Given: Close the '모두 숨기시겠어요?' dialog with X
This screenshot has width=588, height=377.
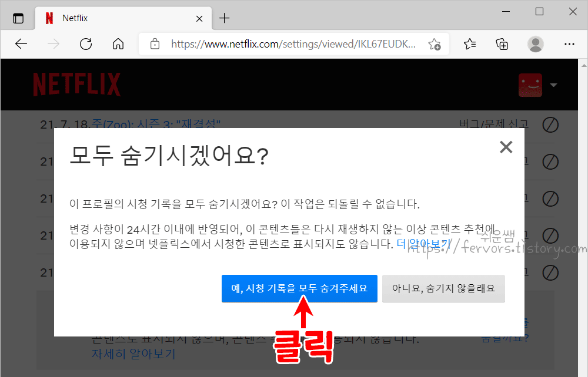Looking at the screenshot, I should [506, 147].
